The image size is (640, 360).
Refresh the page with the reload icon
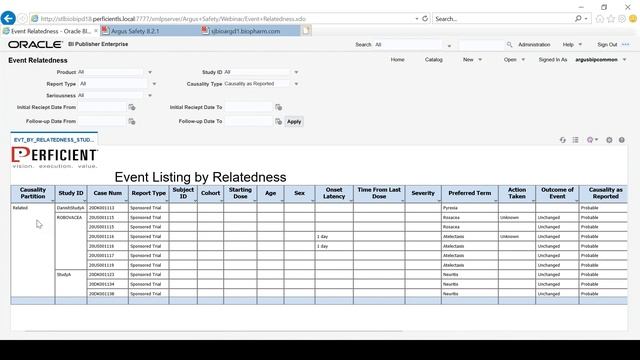425,19
